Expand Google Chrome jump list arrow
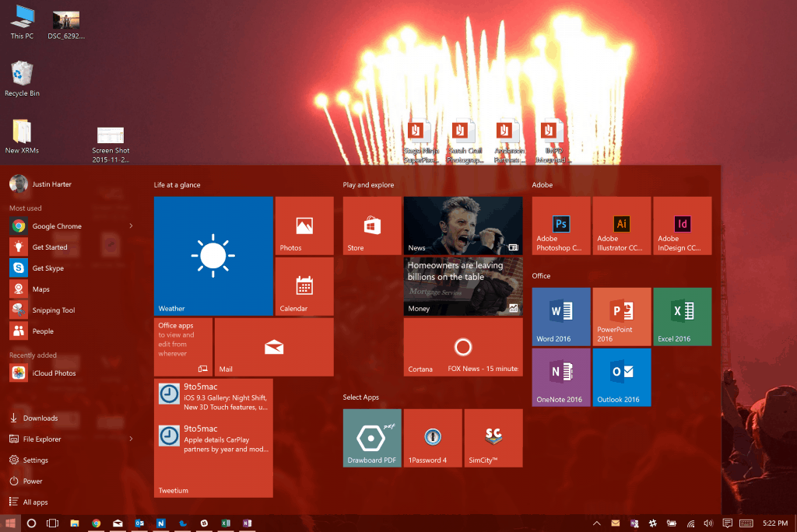Viewport: 797px width, 532px height. click(x=131, y=226)
